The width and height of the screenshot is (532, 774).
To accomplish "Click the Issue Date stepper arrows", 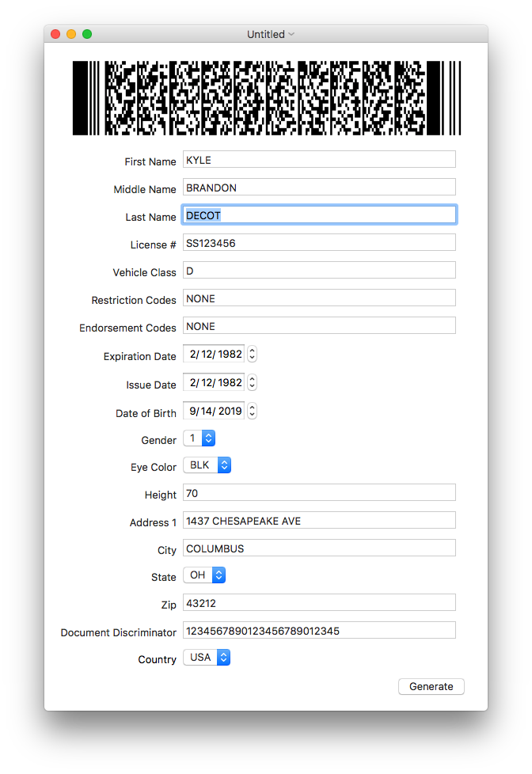I will pos(252,382).
